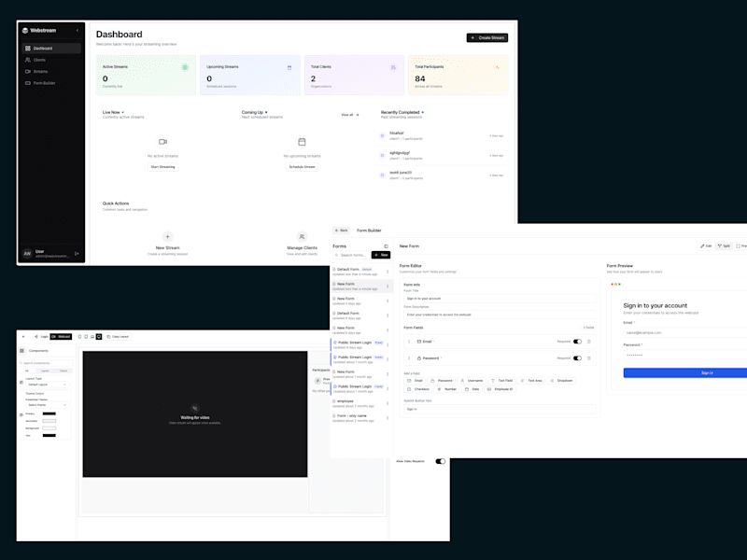The image size is (747, 560).
Task: Click the Forms panel collapse icon
Action: click(x=386, y=246)
